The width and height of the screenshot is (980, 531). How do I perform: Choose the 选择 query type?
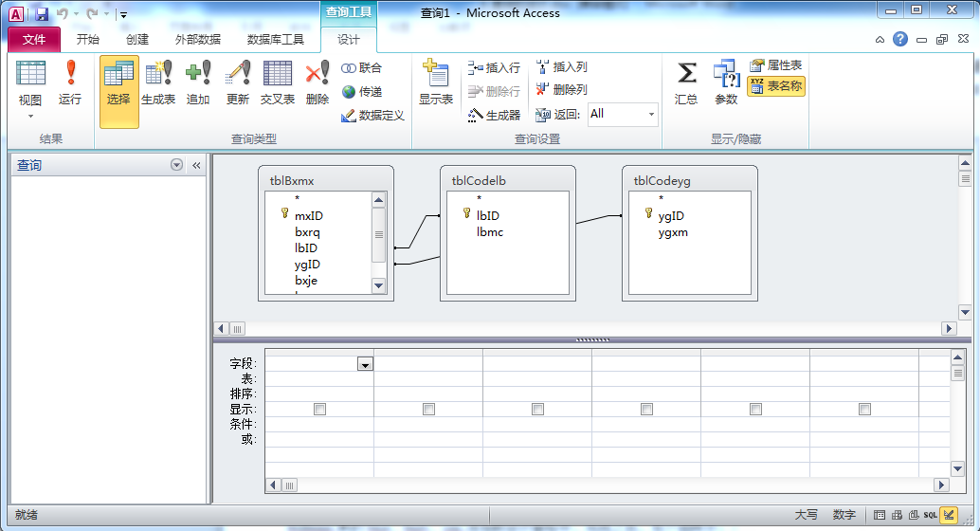click(x=118, y=91)
